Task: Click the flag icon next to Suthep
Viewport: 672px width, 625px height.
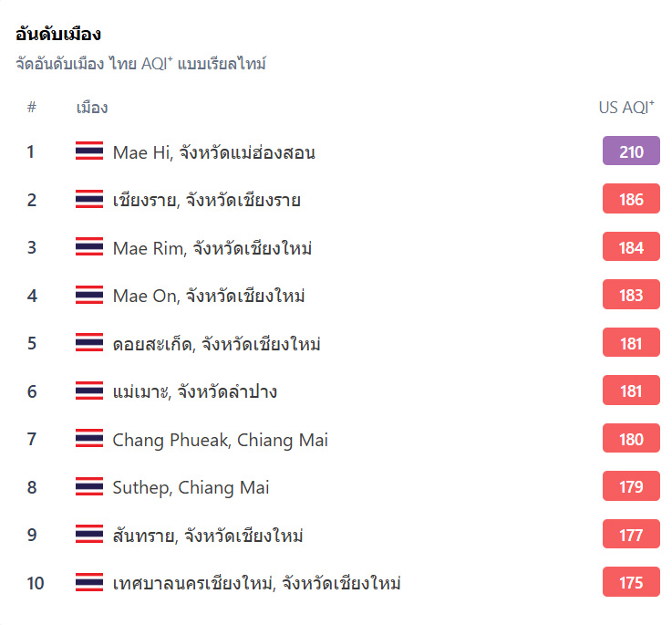Action: click(89, 486)
